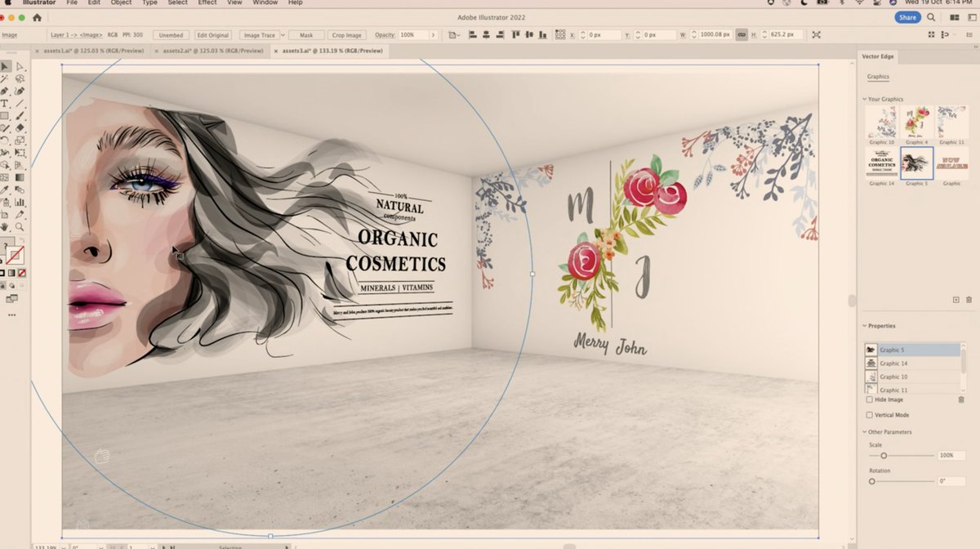This screenshot has width=980, height=549.
Task: Select the Graphic 10 thumbnail
Action: (881, 122)
